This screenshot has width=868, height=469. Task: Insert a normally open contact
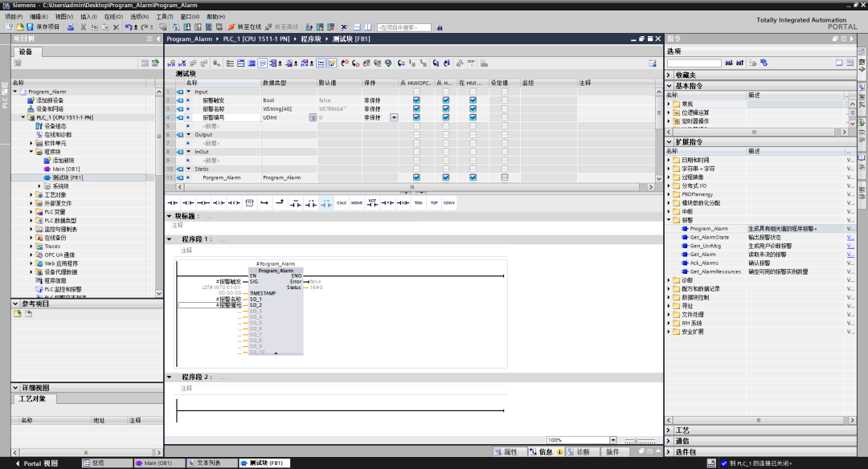pyautogui.click(x=173, y=203)
